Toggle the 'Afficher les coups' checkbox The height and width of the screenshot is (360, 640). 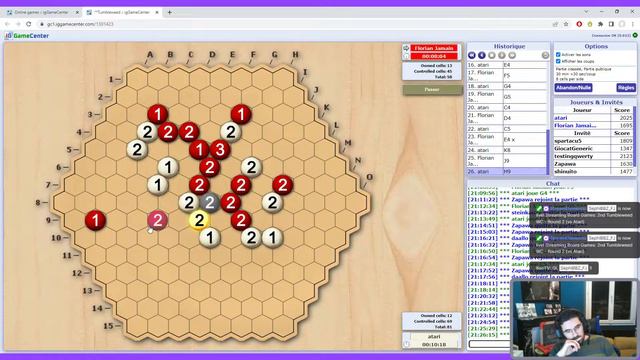[x=558, y=61]
